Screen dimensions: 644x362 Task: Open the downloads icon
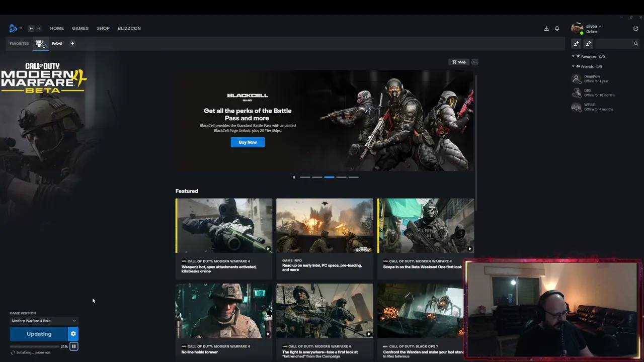click(546, 29)
